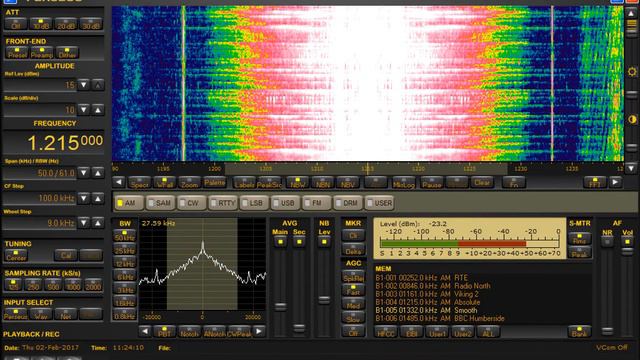640x360 pixels.
Task: Toggle the NBN noise blanker
Action: pos(322,182)
